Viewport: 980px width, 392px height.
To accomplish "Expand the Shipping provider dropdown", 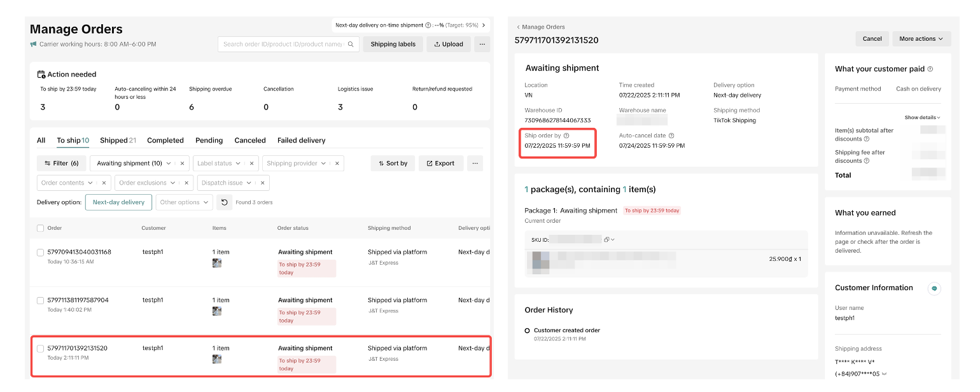I will click(302, 164).
